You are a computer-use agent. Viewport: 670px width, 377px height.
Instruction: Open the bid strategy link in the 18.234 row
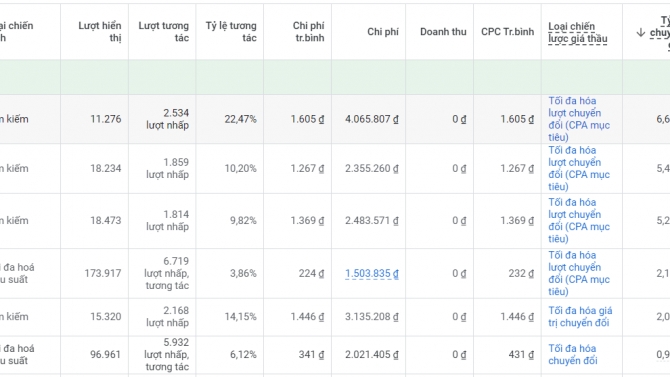[579, 168]
